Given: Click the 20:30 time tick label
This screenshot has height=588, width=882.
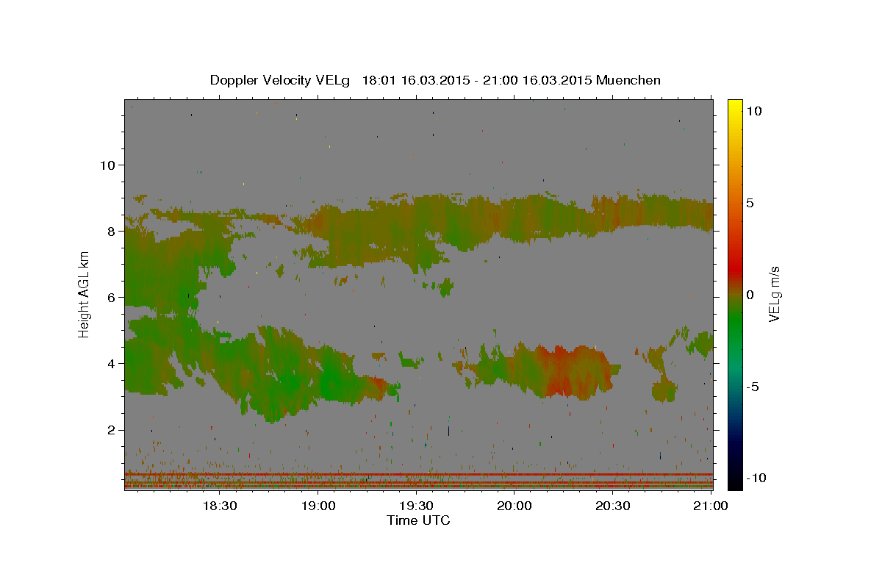Looking at the screenshot, I should click(x=612, y=506).
